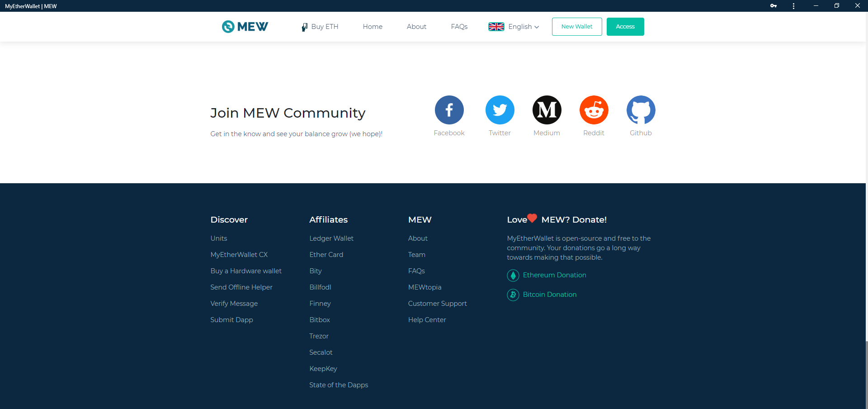
Task: Click the green Access button
Action: coord(625,27)
